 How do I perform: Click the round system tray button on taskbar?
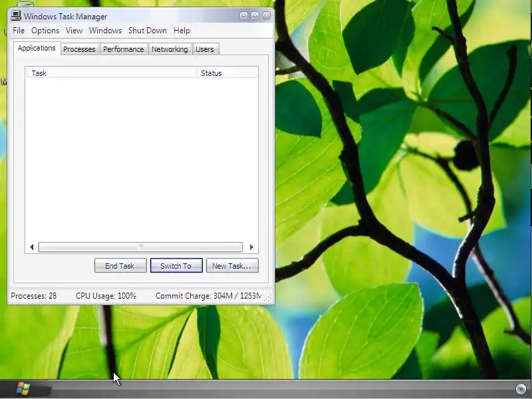tap(521, 389)
